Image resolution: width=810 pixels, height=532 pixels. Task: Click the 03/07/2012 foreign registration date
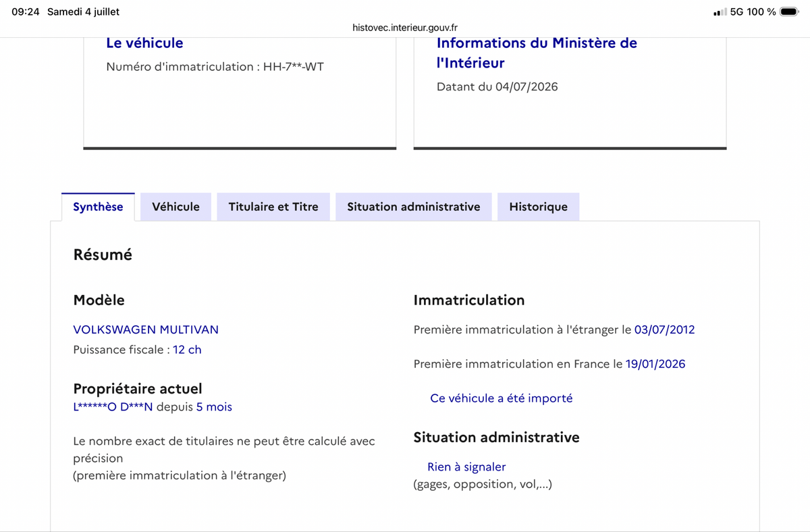tap(664, 329)
